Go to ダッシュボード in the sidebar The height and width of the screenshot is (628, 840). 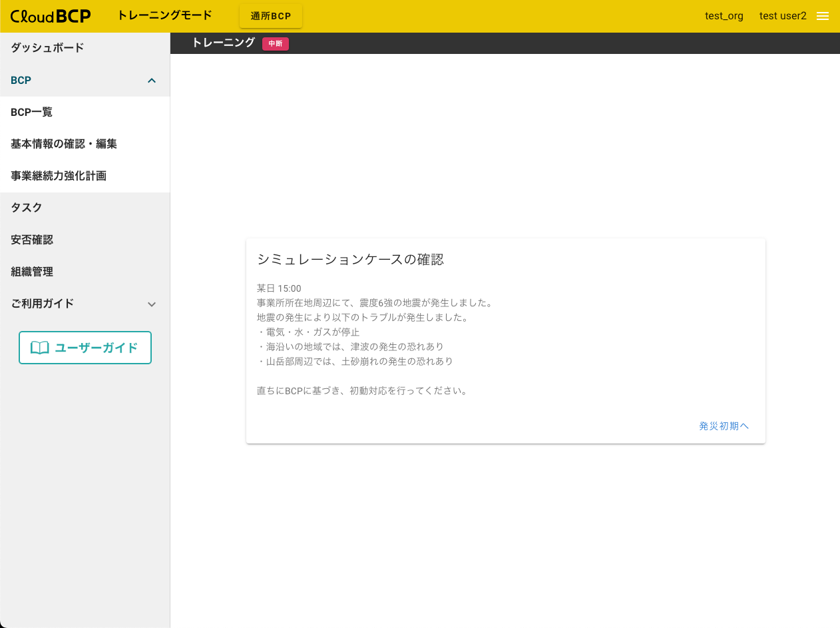(x=47, y=48)
